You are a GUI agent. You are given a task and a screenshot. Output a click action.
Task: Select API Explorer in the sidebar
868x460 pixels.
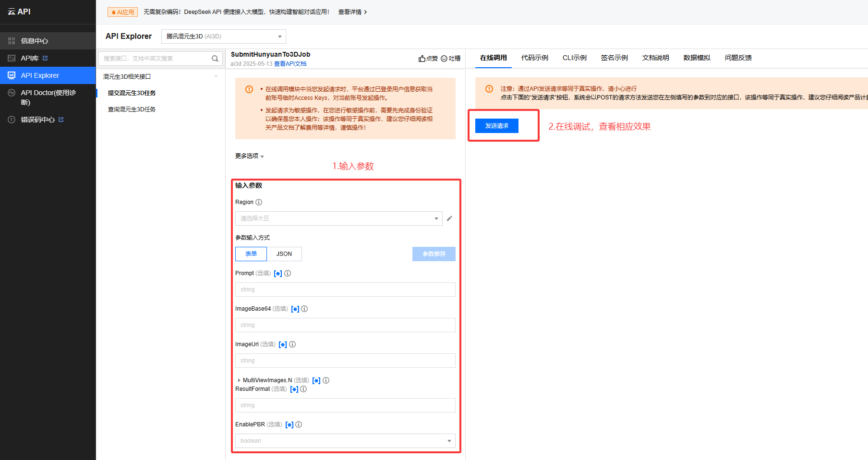click(48, 75)
